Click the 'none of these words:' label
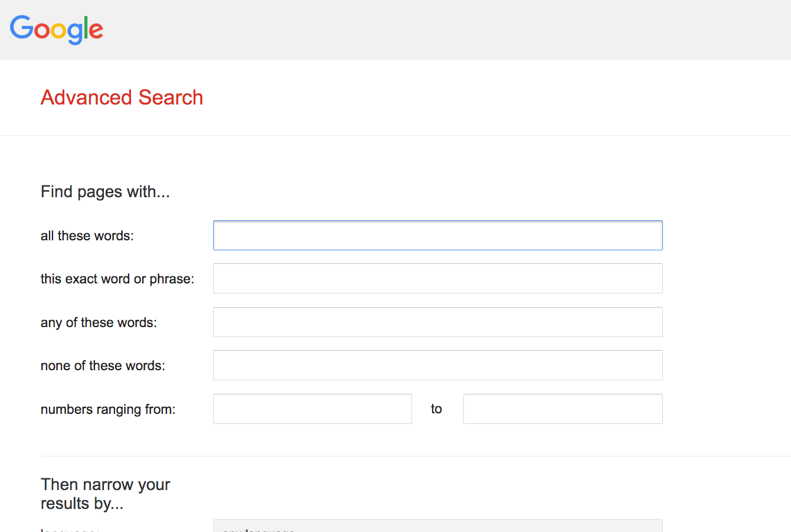 click(x=103, y=366)
